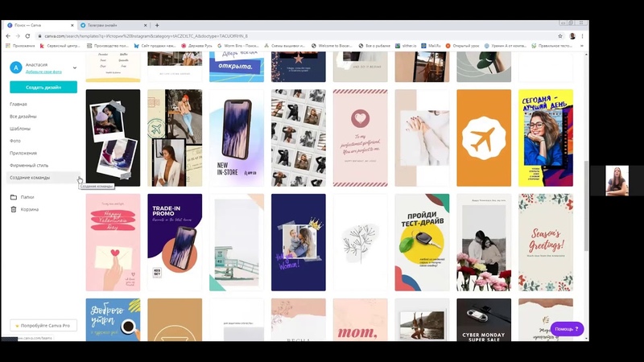Select the 'Поиск — Canva' tab

coord(39,26)
